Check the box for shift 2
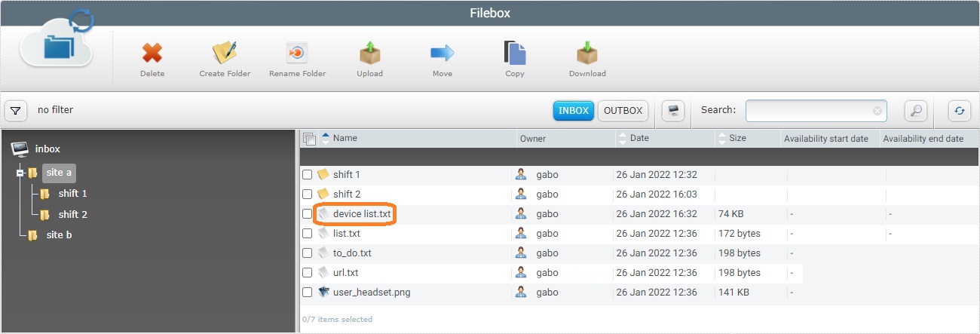 tap(308, 195)
